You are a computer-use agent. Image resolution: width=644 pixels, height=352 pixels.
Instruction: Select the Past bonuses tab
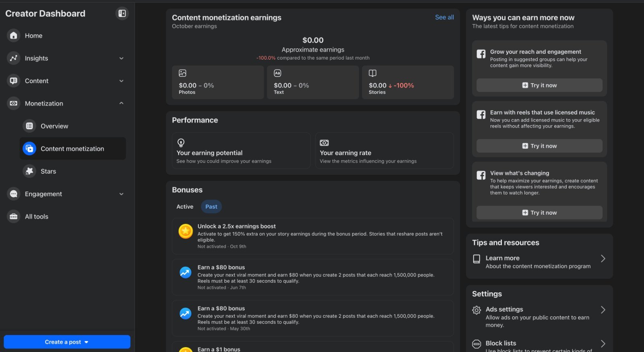tap(211, 207)
